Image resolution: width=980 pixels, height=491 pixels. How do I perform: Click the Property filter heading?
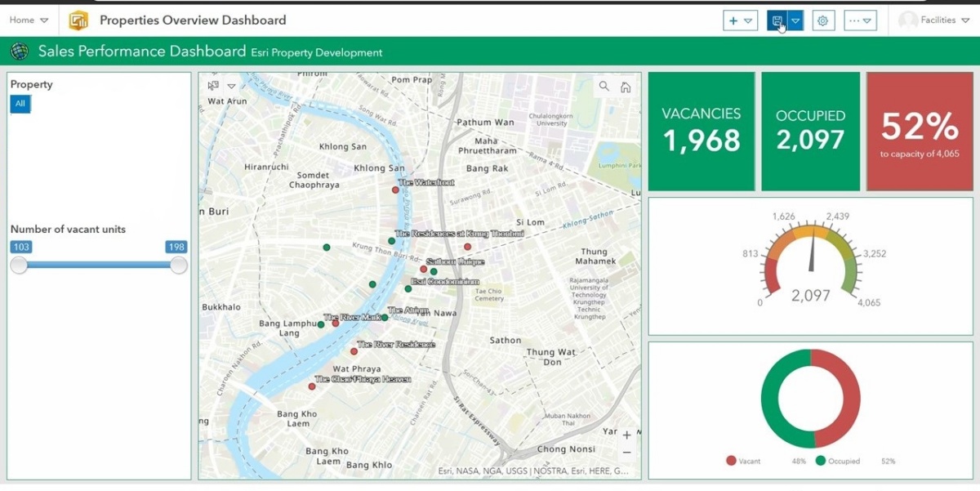point(31,84)
